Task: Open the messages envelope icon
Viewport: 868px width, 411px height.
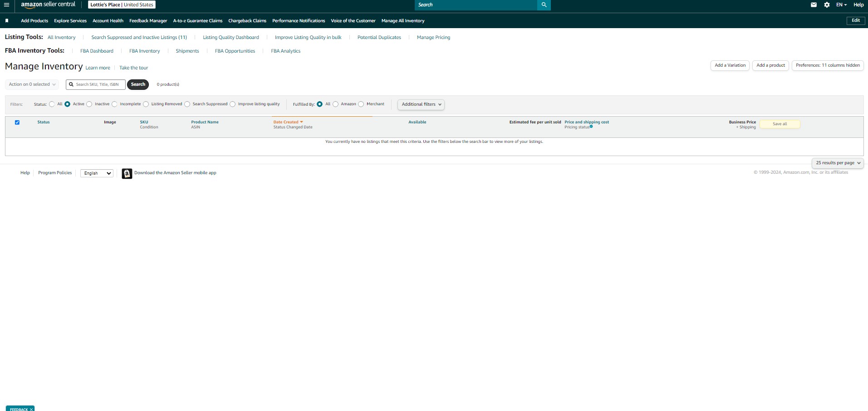Action: pos(814,5)
